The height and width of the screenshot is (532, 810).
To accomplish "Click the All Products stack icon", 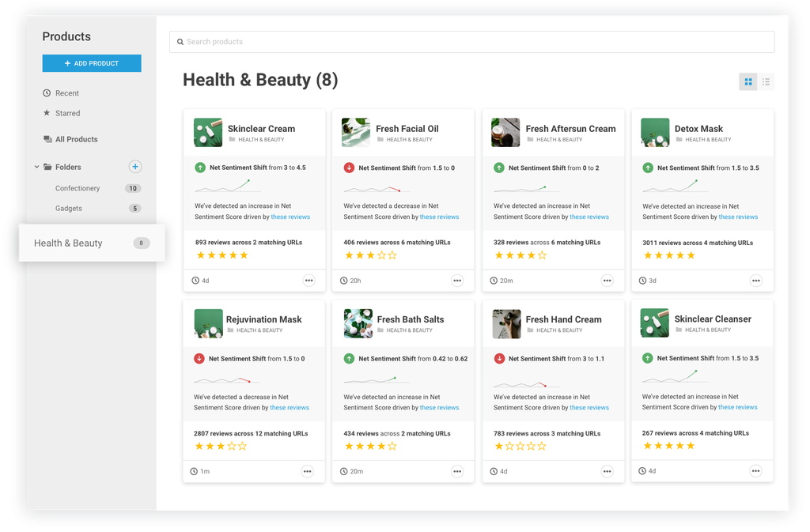I will pos(47,139).
